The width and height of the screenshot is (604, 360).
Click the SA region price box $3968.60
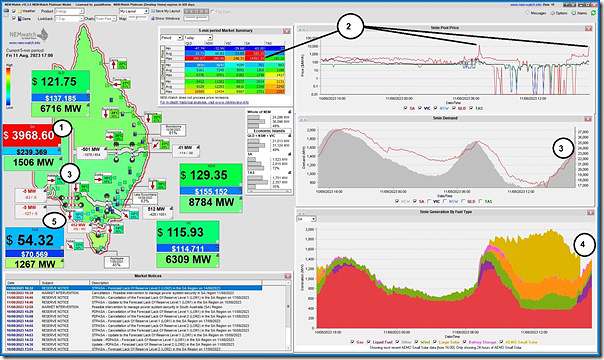[x=32, y=135]
